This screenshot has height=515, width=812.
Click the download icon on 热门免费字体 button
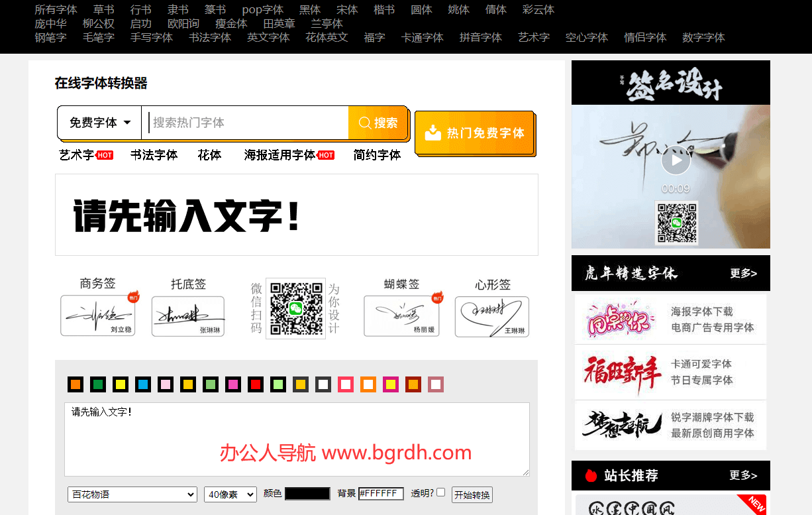(432, 133)
